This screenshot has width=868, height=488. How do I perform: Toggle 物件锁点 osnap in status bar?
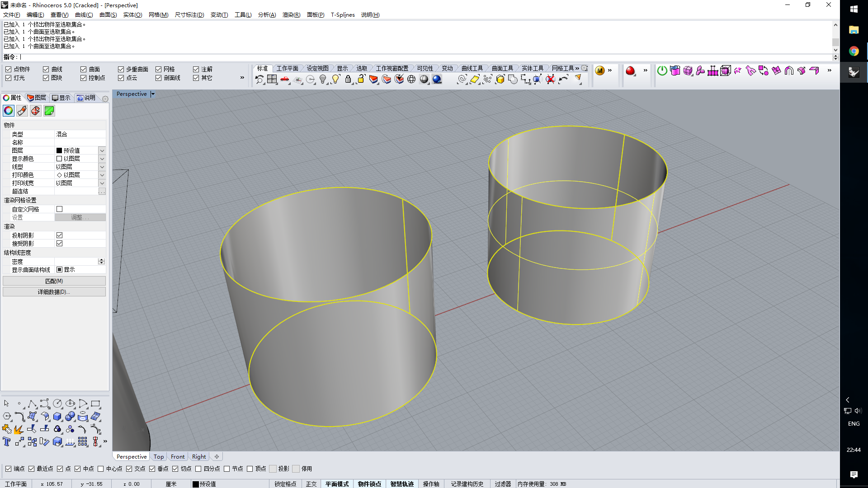369,484
